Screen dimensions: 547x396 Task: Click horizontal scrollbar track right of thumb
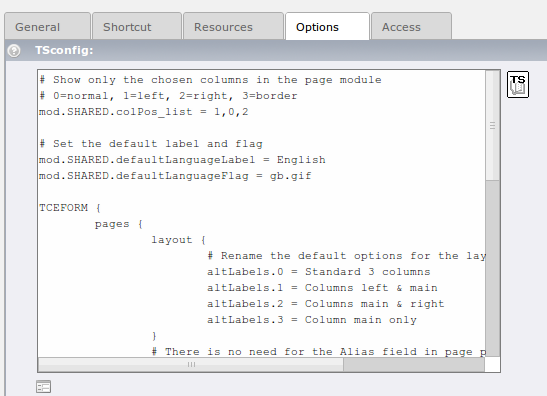pyautogui.click(x=414, y=365)
